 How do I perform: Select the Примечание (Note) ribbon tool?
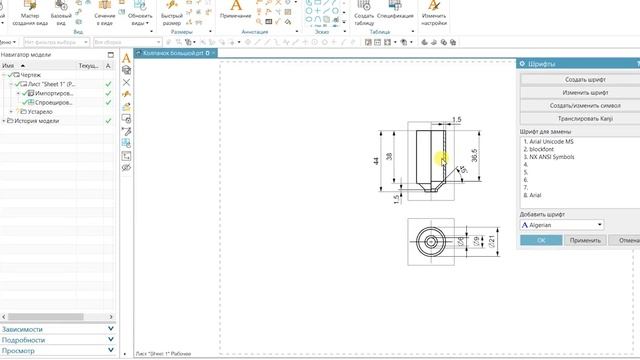coord(236,10)
